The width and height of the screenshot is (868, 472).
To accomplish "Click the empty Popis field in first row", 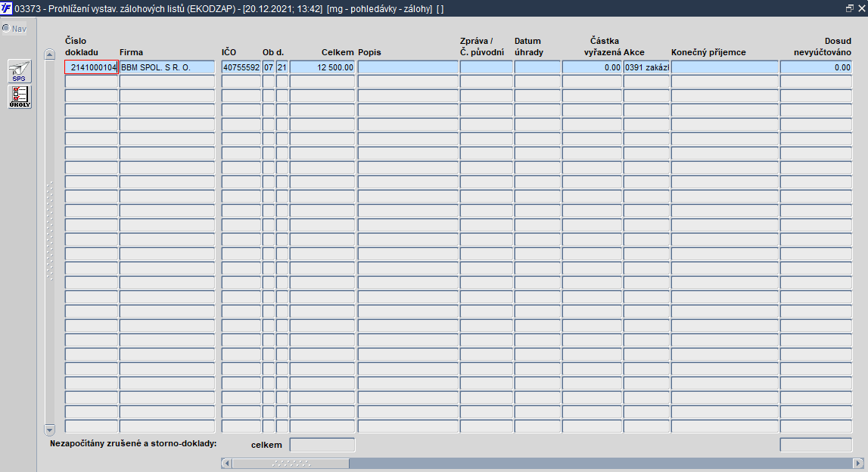I will (x=408, y=67).
